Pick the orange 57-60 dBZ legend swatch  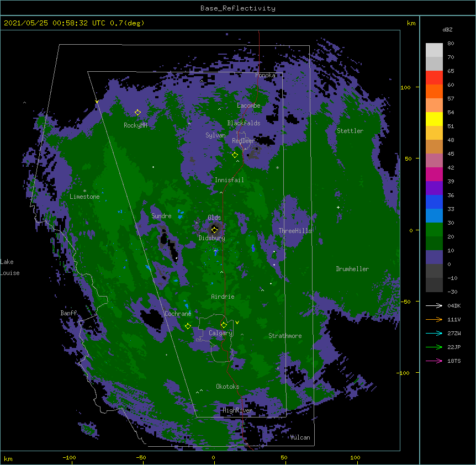(434, 91)
